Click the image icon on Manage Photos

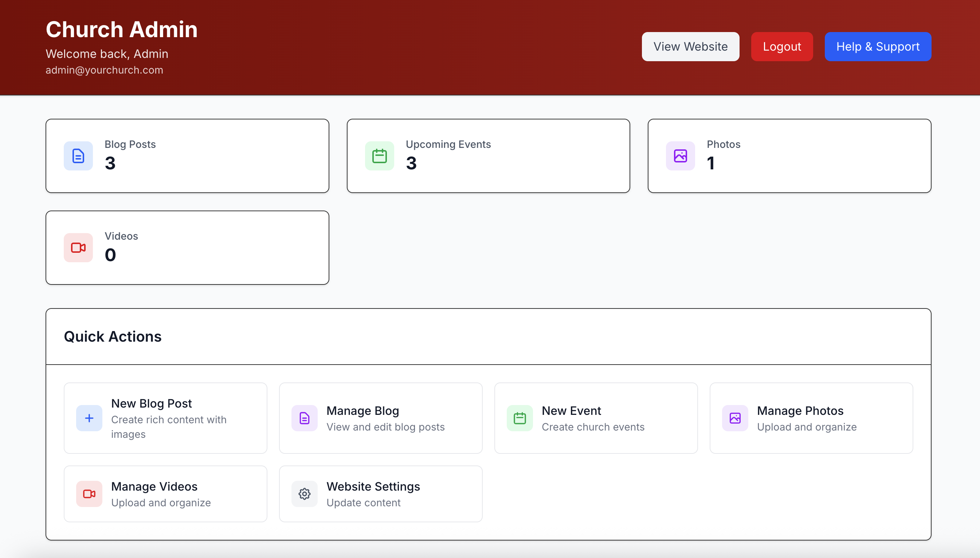[x=735, y=418]
